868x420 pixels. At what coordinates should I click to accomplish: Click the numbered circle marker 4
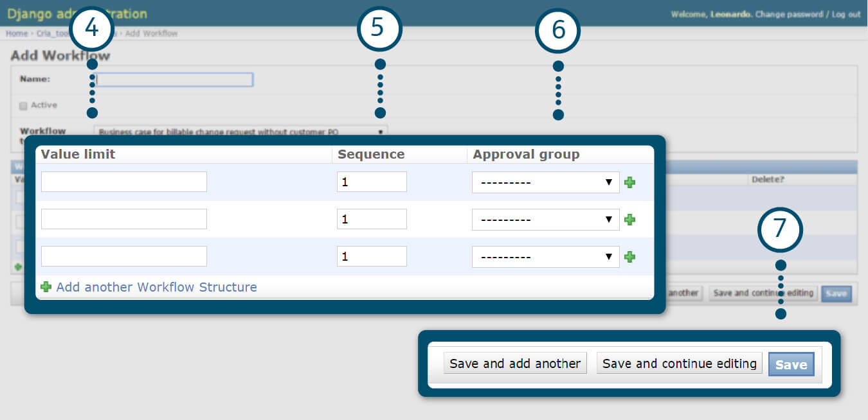pos(92,29)
